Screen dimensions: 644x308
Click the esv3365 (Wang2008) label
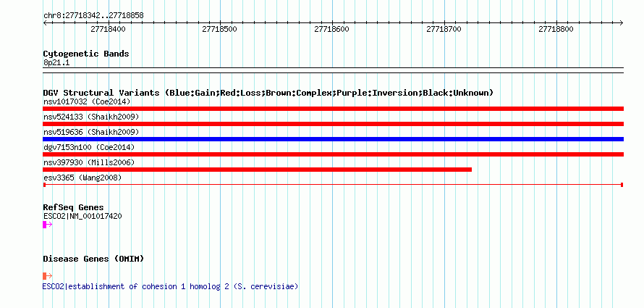[x=82, y=178]
